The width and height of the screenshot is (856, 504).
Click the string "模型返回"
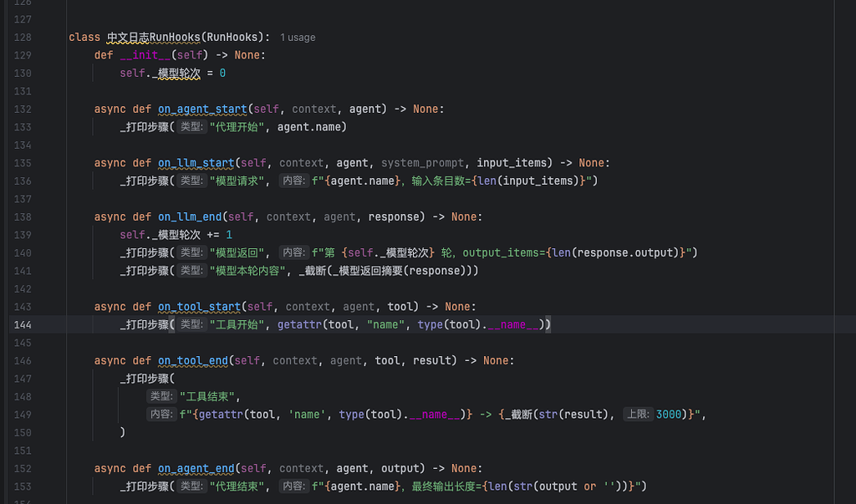237,252
